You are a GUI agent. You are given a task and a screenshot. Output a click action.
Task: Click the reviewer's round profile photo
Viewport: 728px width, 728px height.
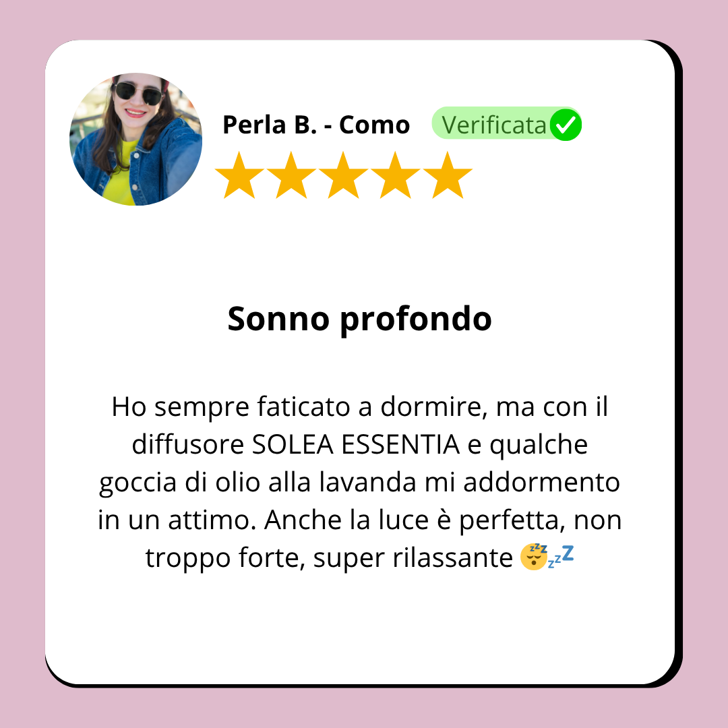135,139
